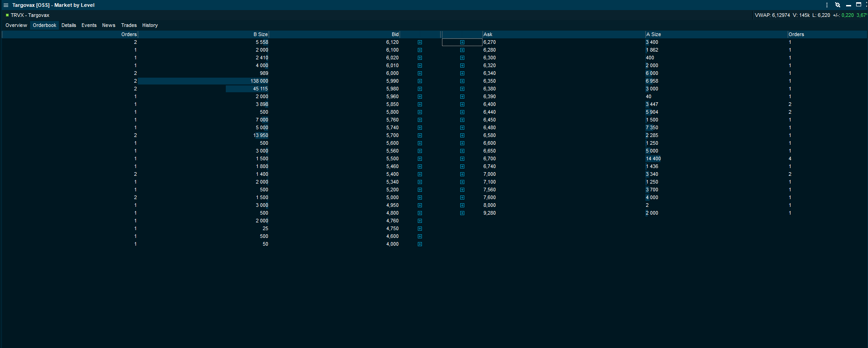
Task: Expand the 5,990 bid level orders
Action: point(420,81)
